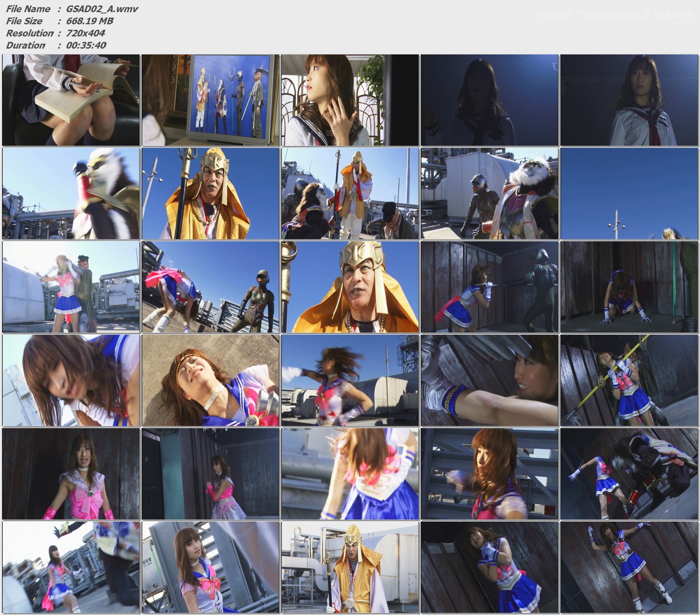Click the File Name label
This screenshot has width=700, height=615.
(x=28, y=9)
